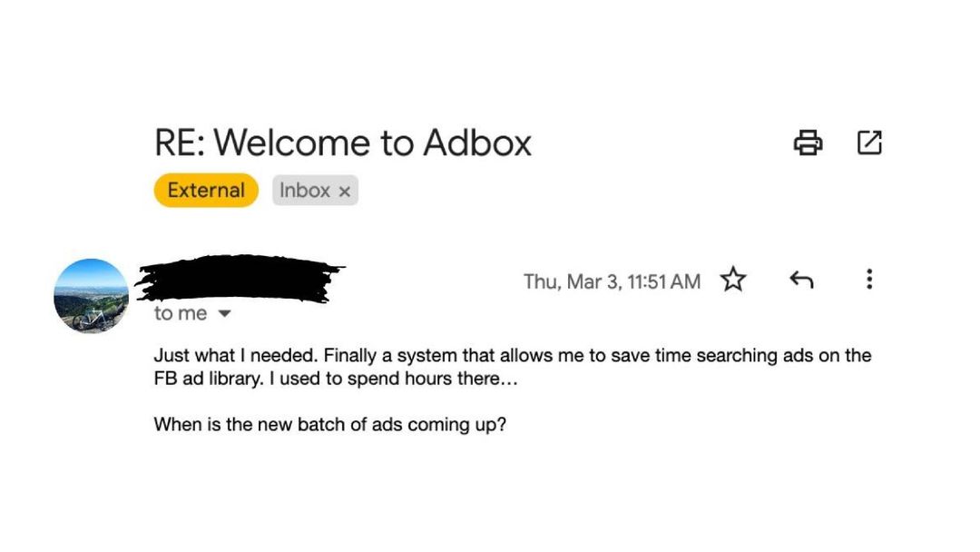980x552 pixels.
Task: Reply to this email
Action: coord(801,281)
